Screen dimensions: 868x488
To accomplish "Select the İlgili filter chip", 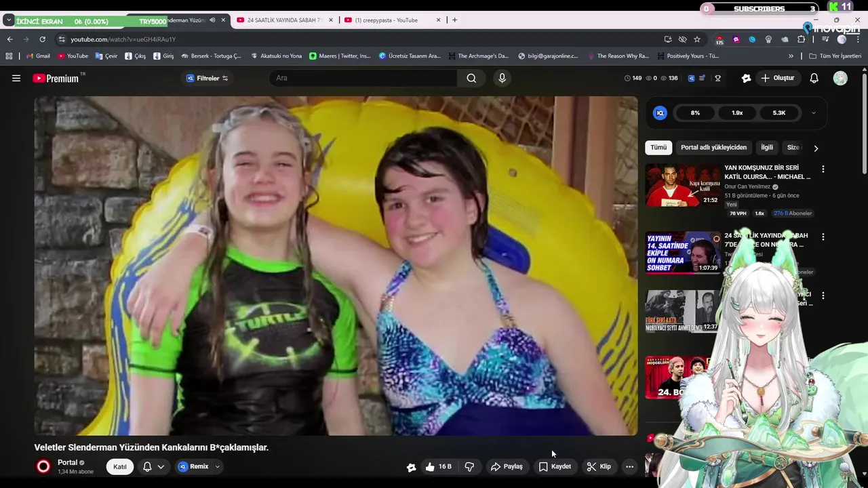I will [767, 148].
